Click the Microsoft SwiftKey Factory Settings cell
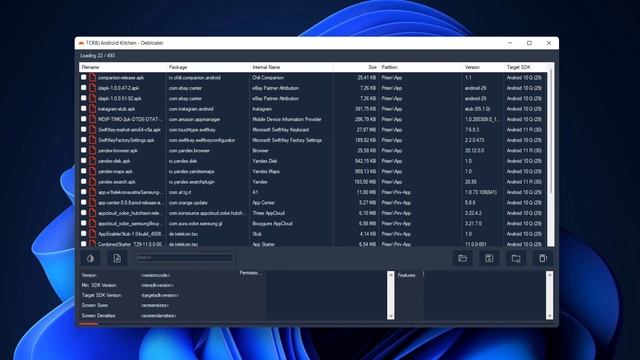 coord(287,140)
